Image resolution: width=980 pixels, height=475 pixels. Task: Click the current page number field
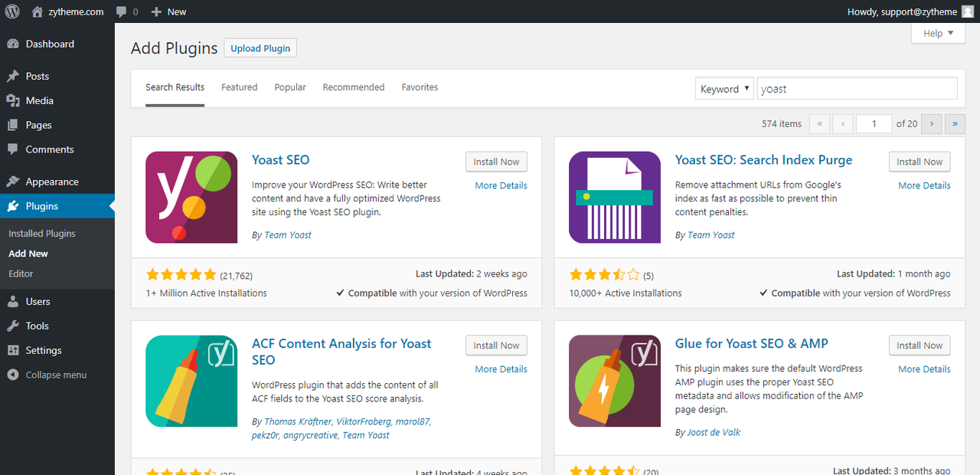click(x=874, y=123)
